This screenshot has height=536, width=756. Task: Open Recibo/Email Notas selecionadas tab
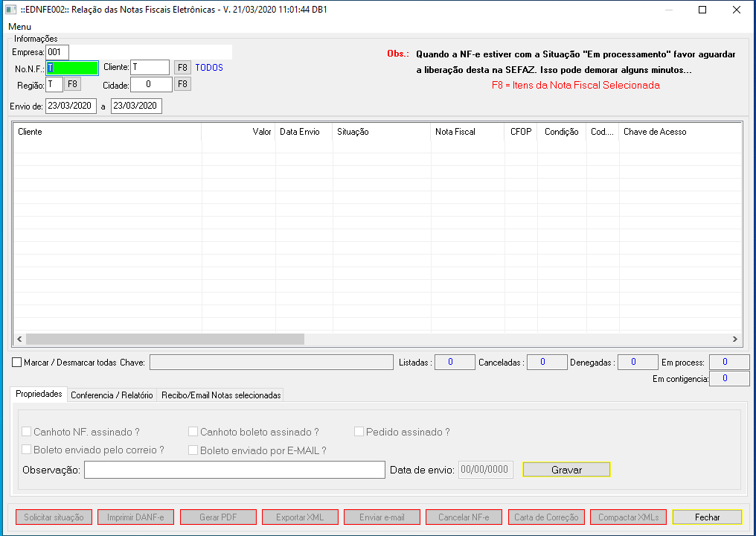tap(221, 395)
